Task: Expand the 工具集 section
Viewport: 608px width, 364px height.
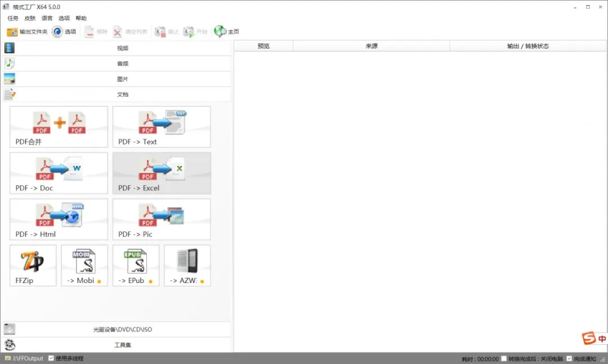Action: (117, 345)
